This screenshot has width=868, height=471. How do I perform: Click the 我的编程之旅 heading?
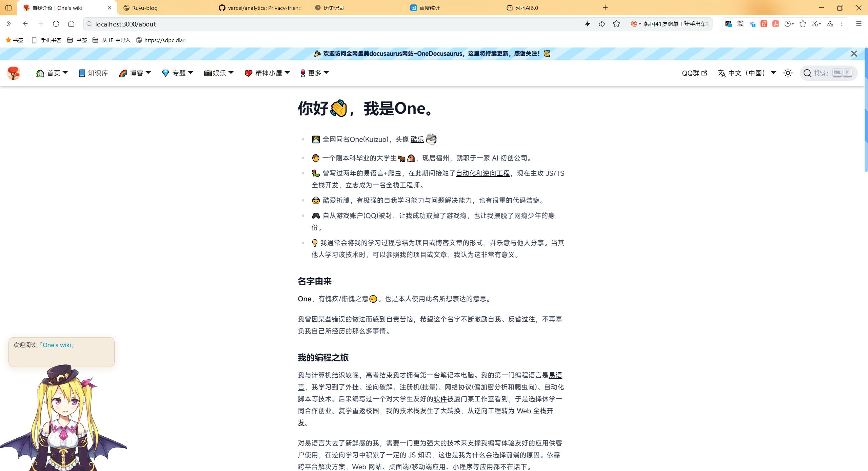323,357
